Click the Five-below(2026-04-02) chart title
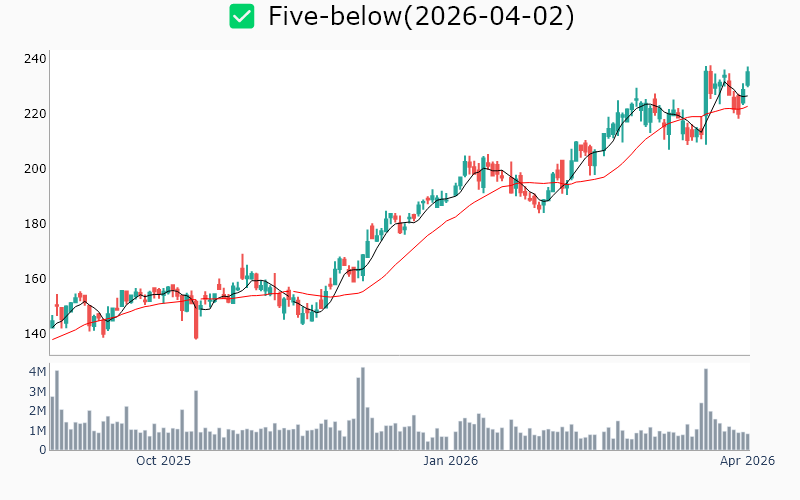The image size is (800, 500). [x=421, y=16]
